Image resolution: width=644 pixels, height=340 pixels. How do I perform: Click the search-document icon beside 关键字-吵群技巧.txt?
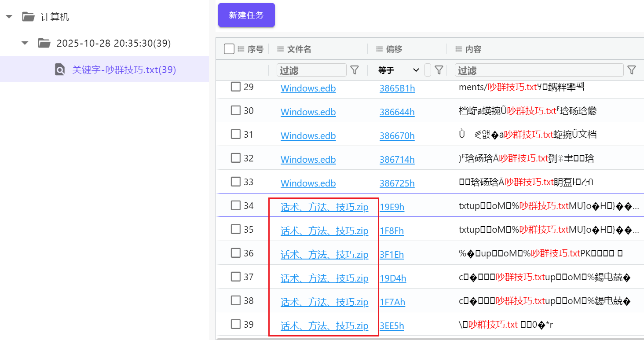(x=60, y=69)
